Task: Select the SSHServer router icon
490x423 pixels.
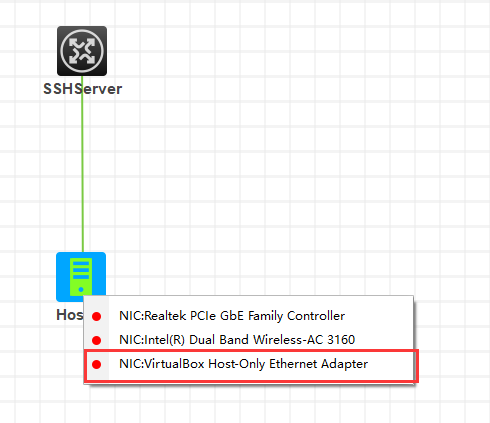Action: point(82,51)
